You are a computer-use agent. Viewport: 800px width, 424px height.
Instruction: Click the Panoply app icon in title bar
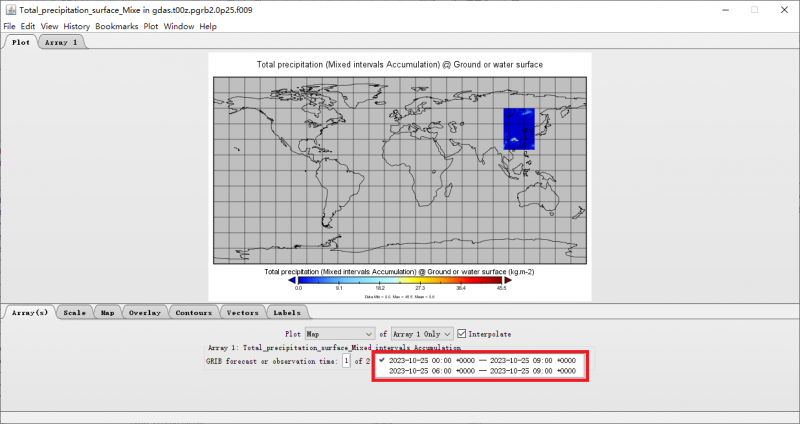coord(10,9)
